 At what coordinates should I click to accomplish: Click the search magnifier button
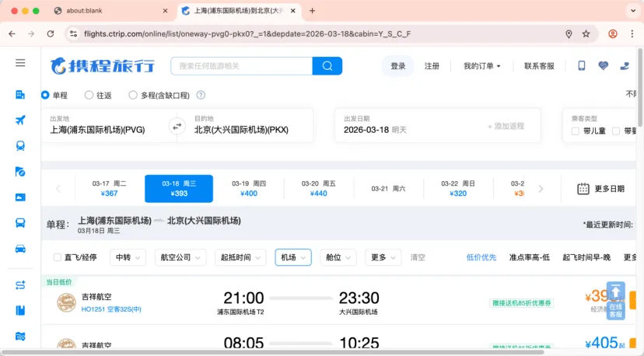[x=327, y=66]
